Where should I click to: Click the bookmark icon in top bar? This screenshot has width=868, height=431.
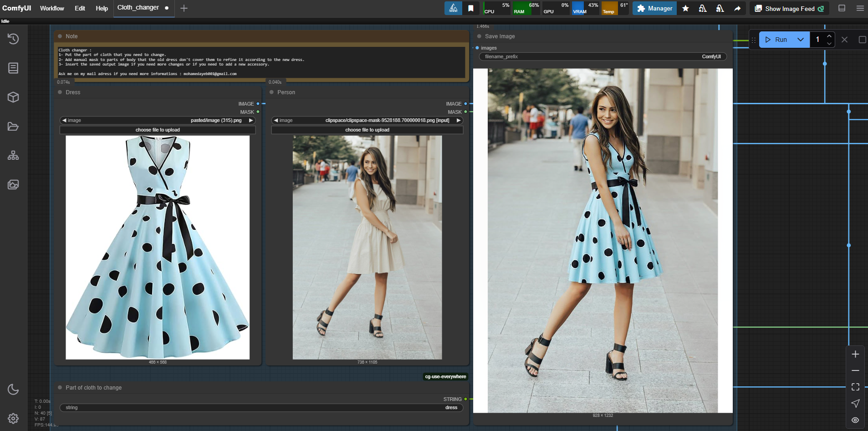coord(471,8)
